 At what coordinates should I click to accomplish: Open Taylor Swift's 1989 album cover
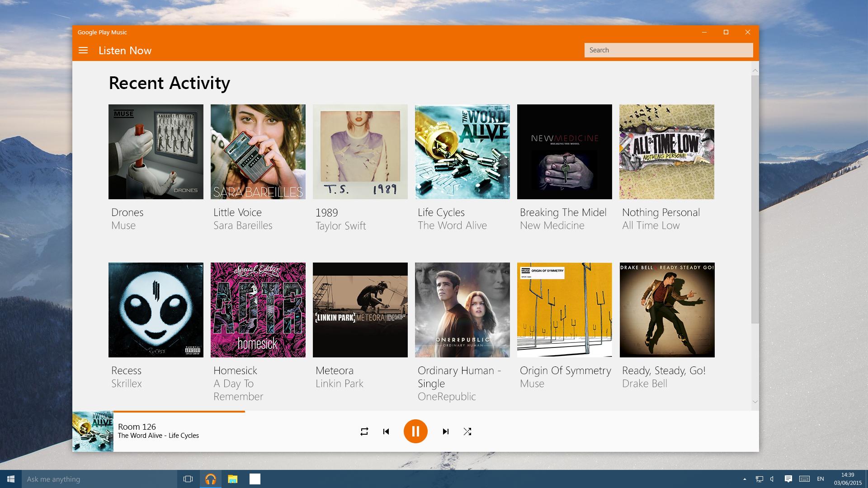click(x=360, y=152)
